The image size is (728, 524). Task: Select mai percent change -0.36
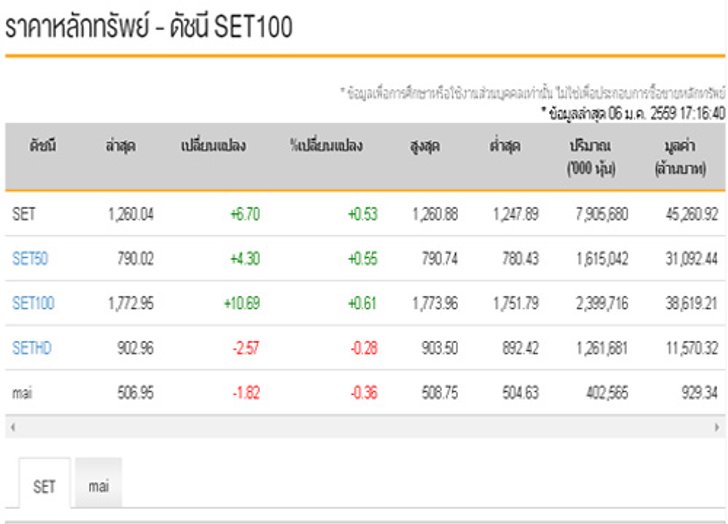[x=364, y=393]
